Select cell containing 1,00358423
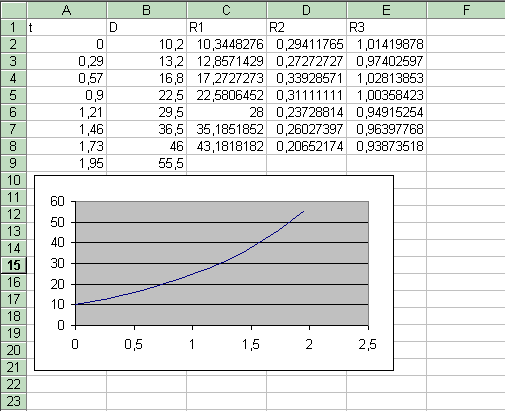This screenshot has width=505, height=411. 387,95
